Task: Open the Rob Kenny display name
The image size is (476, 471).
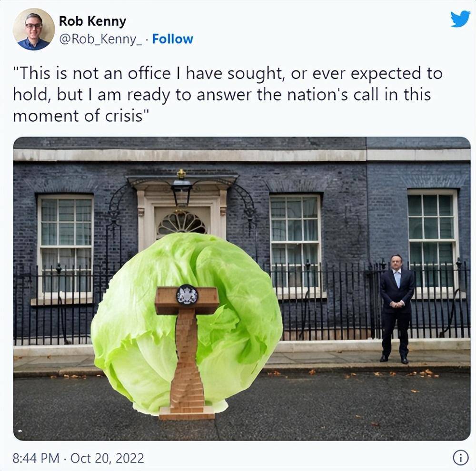Action: (93, 21)
